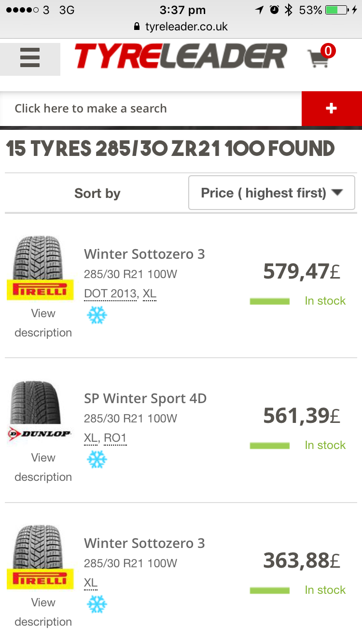The width and height of the screenshot is (362, 644).
Task: Click View description under the first Pirelli tyre
Action: (x=43, y=322)
